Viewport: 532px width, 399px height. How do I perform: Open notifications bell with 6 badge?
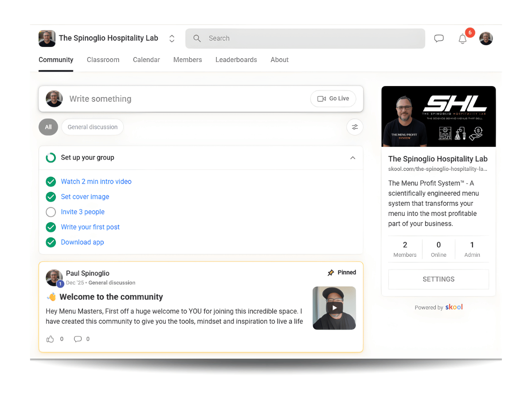point(463,39)
